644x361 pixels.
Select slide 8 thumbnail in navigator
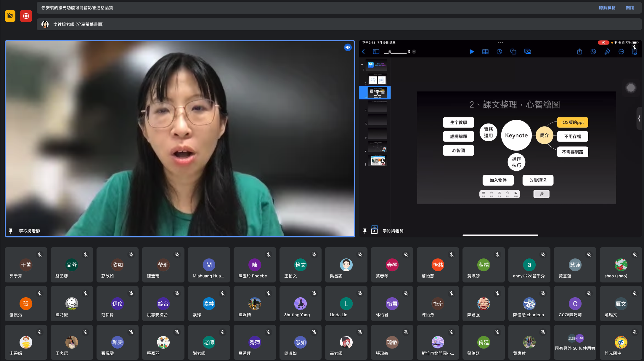pos(378,160)
